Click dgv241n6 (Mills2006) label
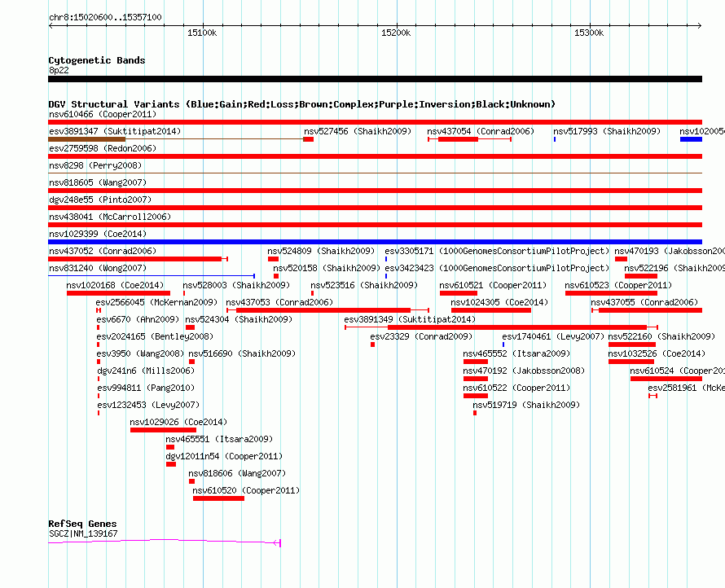The image size is (725, 588). pos(146,371)
